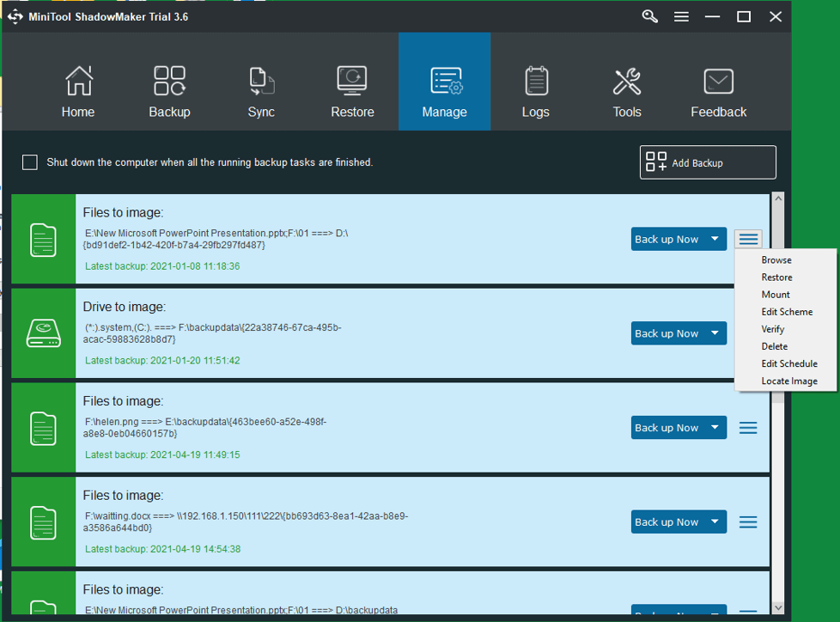Open the Sync section

261,91
